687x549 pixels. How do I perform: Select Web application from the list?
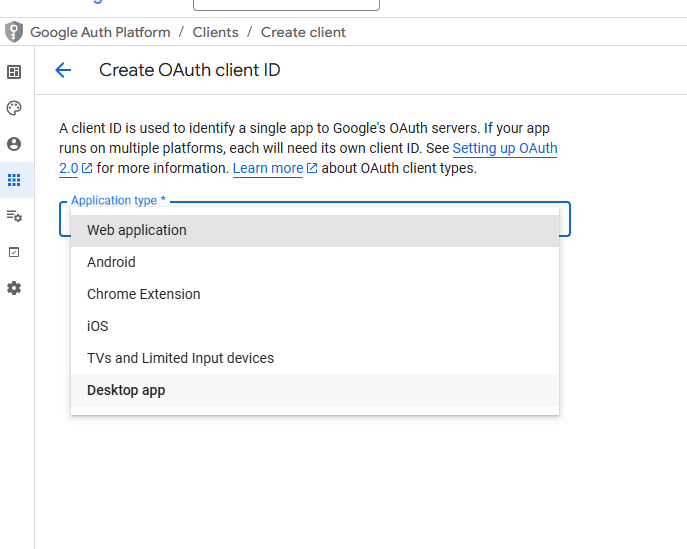pyautogui.click(x=137, y=230)
